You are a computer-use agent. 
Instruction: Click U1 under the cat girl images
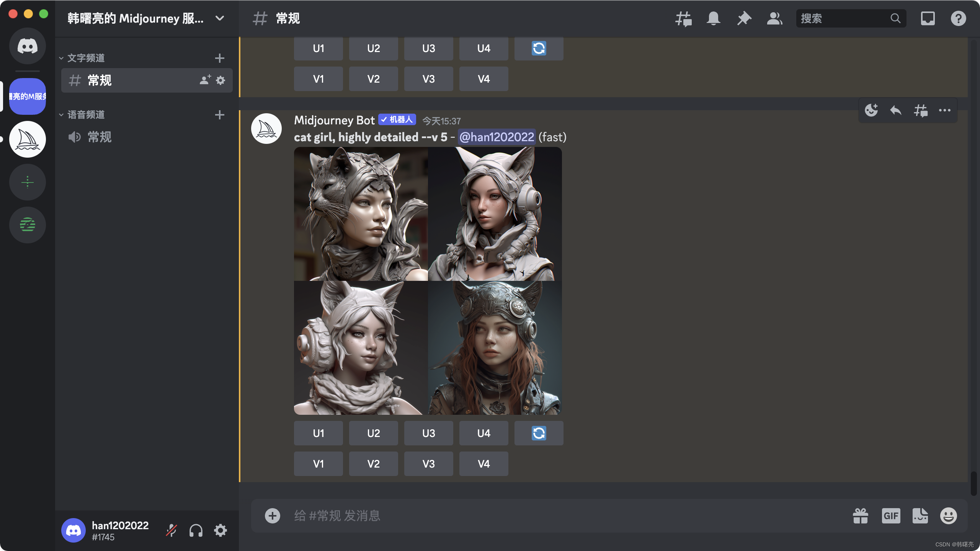point(318,433)
